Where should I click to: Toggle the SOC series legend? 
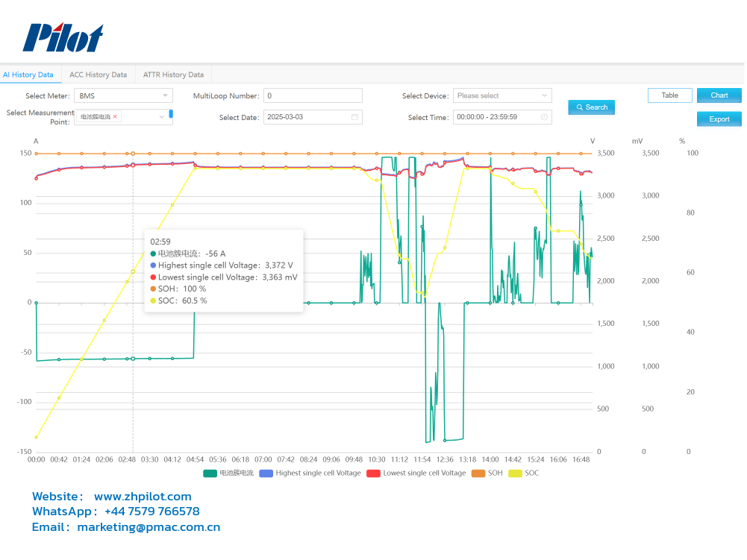tap(524, 474)
